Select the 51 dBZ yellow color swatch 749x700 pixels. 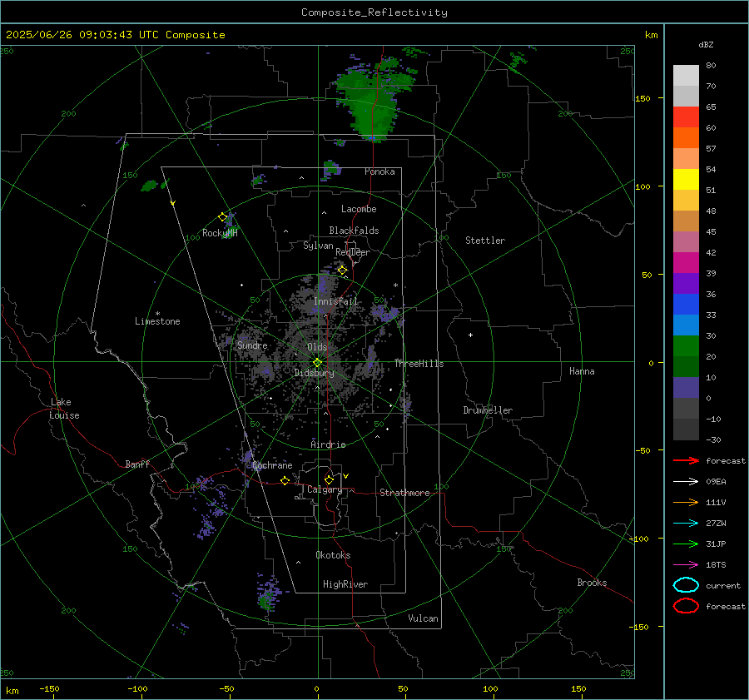click(x=686, y=179)
